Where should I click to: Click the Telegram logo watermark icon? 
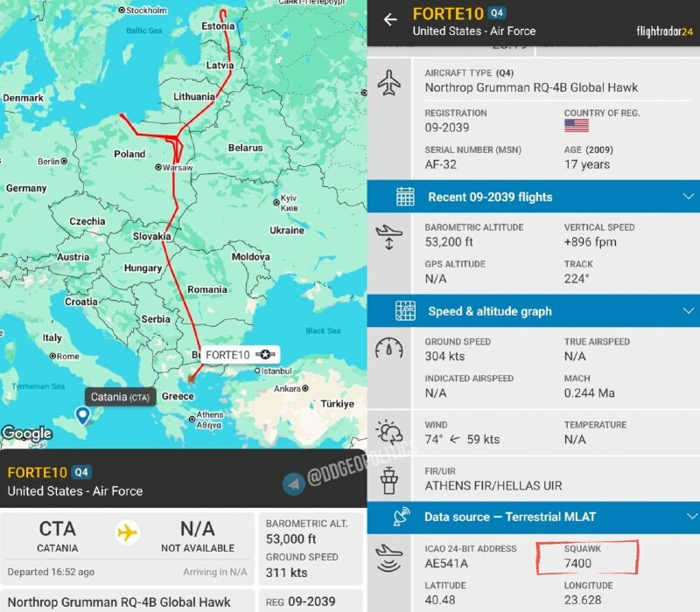click(294, 482)
